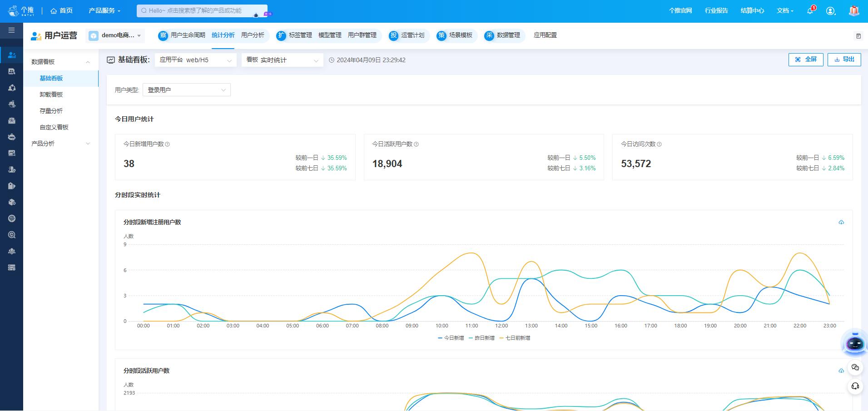The height and width of the screenshot is (411, 868).
Task: Open the 个推官网 link
Action: coord(680,10)
